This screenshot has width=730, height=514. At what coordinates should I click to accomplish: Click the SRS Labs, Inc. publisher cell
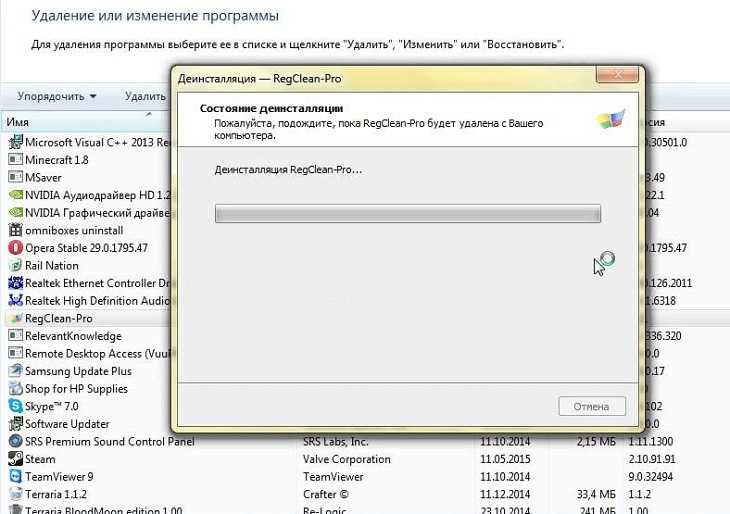[x=335, y=441]
